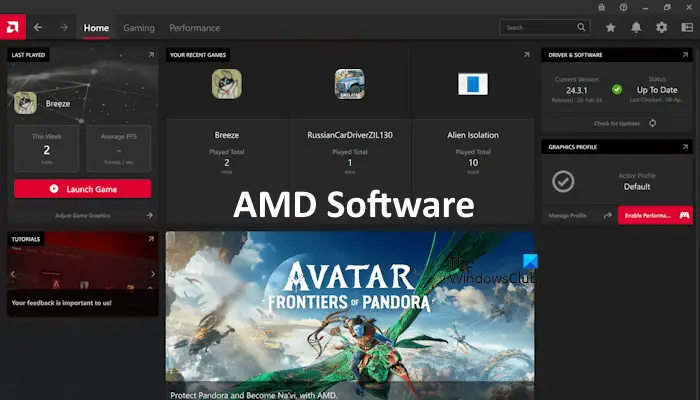Show previous tutorial with left chevron
Image resolution: width=700 pixels, height=400 pixels.
12,274
